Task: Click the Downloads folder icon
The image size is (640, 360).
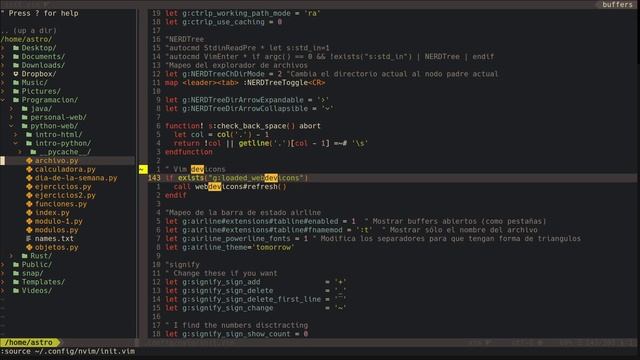Action: pos(16,65)
